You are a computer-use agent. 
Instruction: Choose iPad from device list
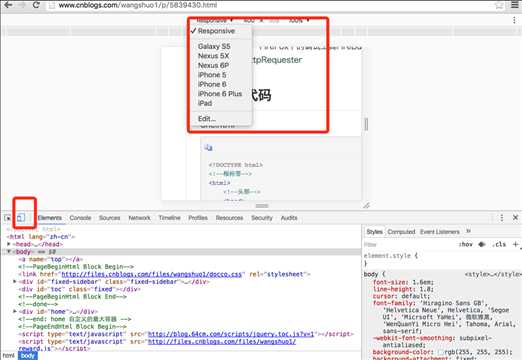point(205,103)
